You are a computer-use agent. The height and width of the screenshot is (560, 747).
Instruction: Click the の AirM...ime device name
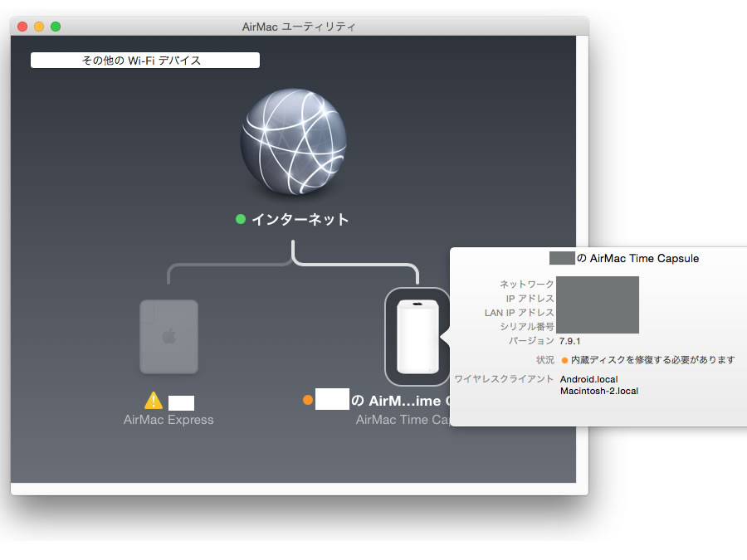click(x=401, y=401)
